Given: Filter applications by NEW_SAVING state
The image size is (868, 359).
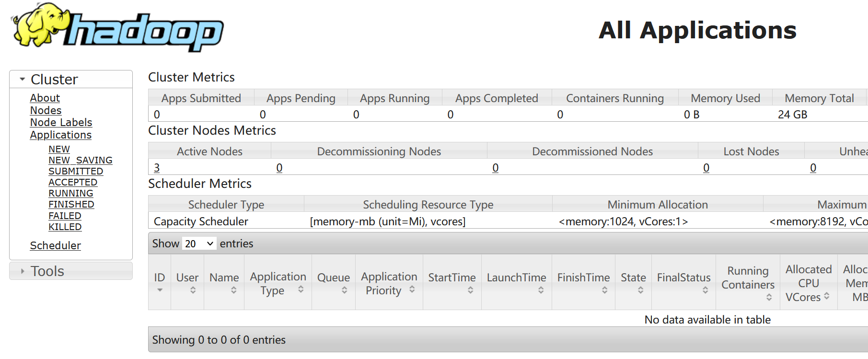Looking at the screenshot, I should pyautogui.click(x=81, y=160).
